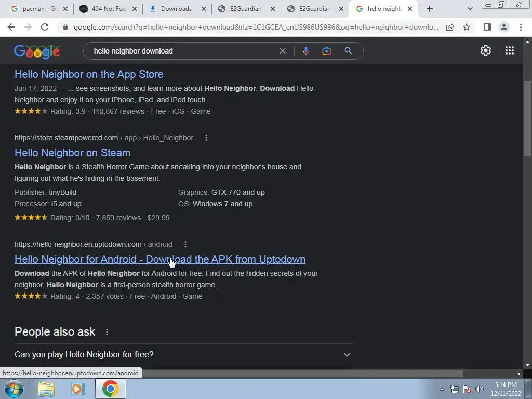Open options for Steam result
The image size is (532, 399).
tap(206, 138)
